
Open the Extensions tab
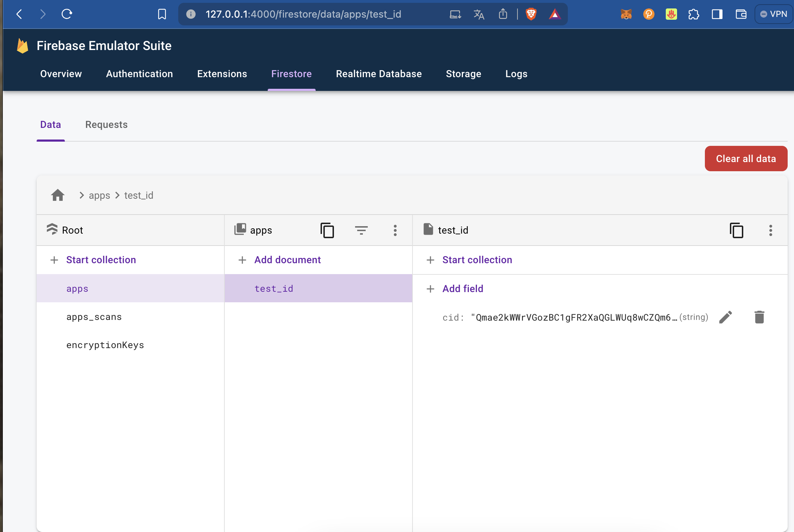[x=222, y=74]
